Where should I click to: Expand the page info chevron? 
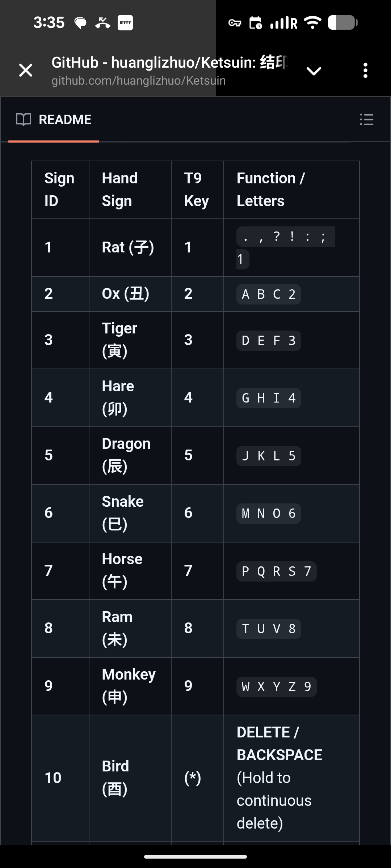pos(314,71)
